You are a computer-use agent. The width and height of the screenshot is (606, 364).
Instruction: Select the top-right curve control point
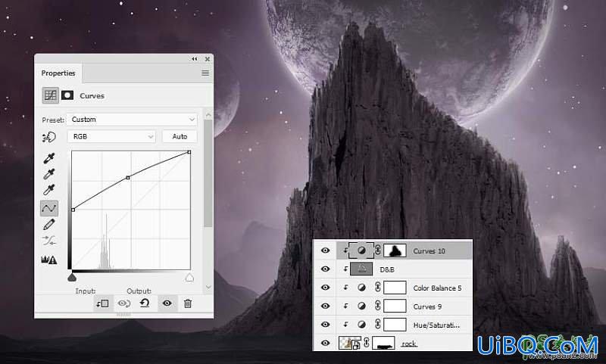tap(189, 152)
